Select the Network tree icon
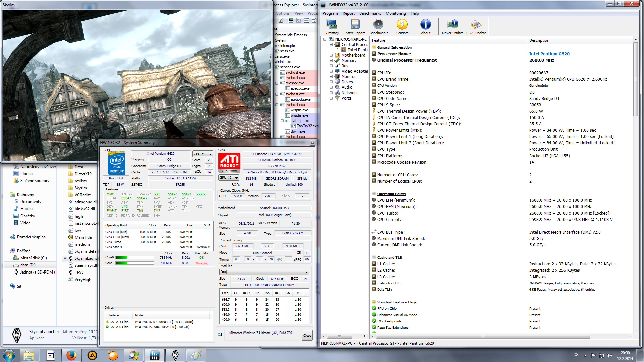This screenshot has height=362, width=644. tap(337, 93)
